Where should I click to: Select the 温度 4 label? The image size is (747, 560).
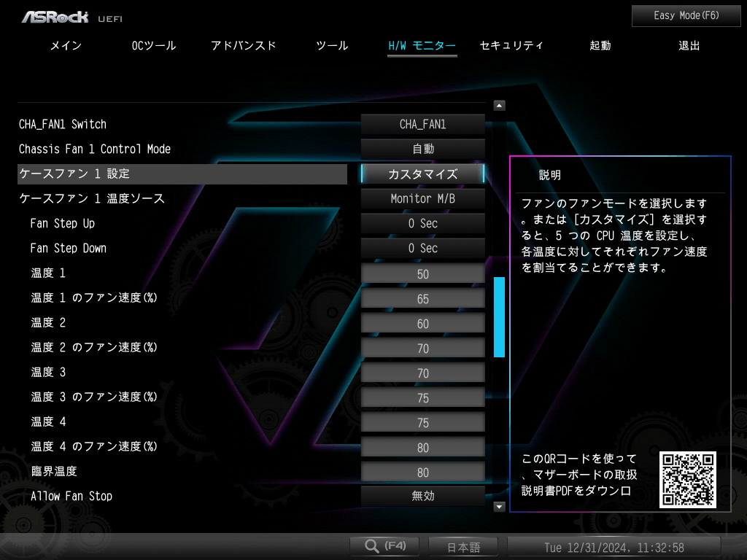48,421
